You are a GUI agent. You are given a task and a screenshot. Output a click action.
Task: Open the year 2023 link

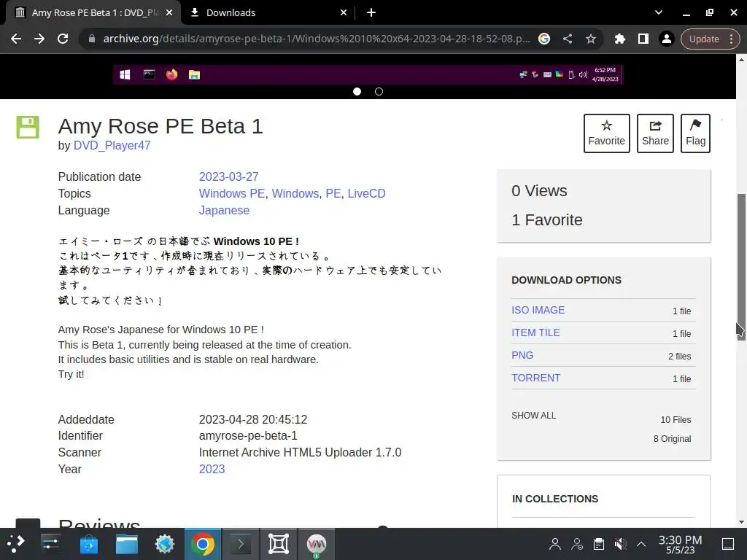[x=212, y=469]
